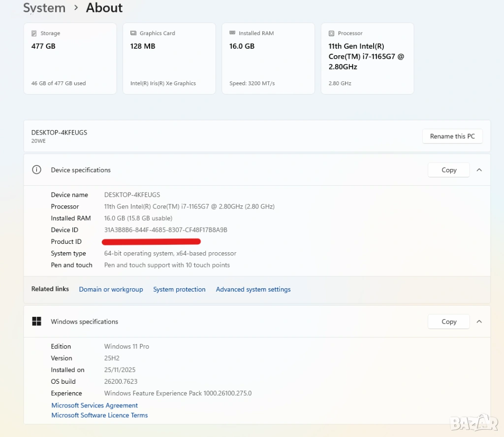504x437 pixels.
Task: Click the Storage disk icon
Action: (x=34, y=34)
